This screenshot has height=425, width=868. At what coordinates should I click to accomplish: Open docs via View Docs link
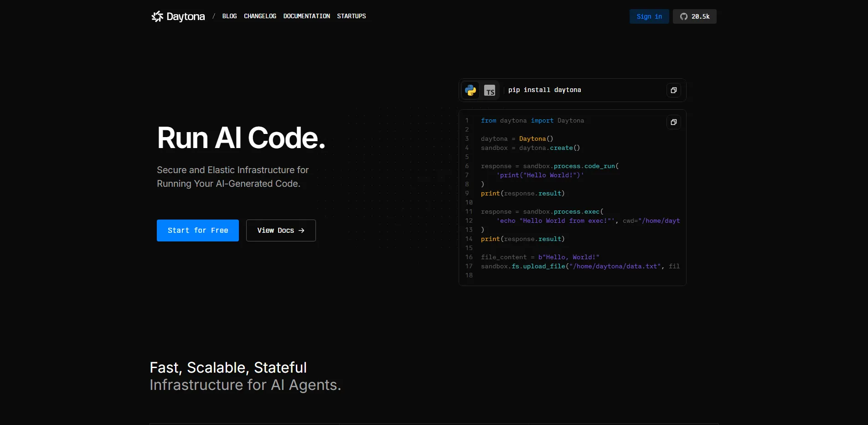(x=280, y=230)
